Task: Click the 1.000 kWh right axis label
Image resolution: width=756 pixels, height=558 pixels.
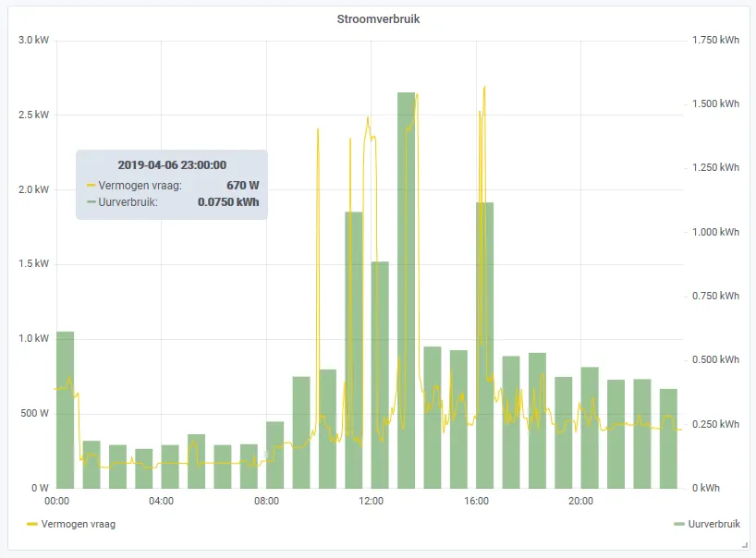Action: point(715,232)
